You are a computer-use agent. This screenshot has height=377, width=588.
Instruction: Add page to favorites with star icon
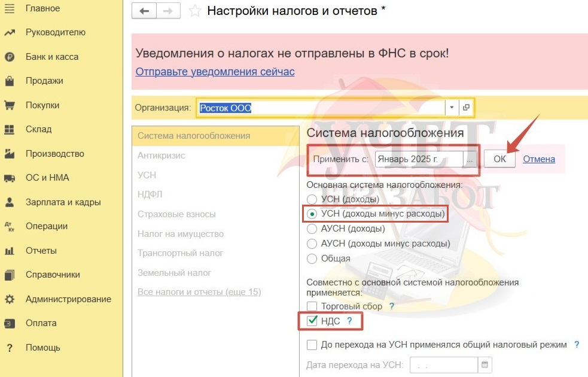(194, 11)
